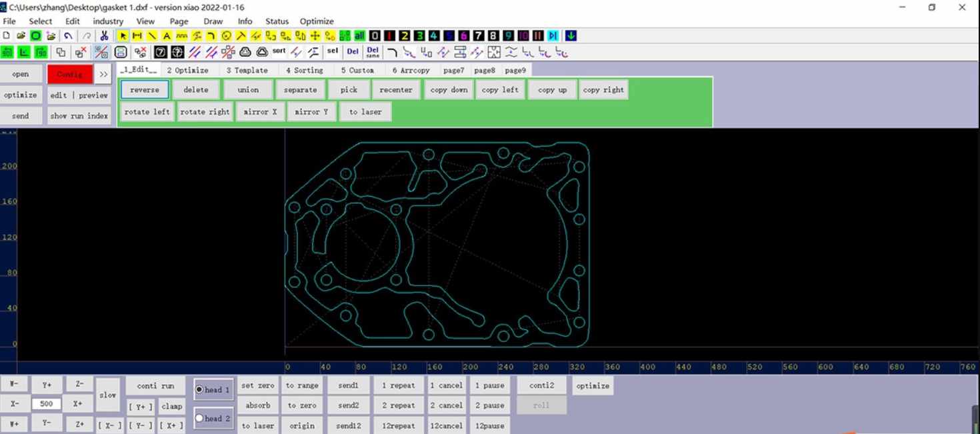This screenshot has width=980, height=434.
Task: Click the mirror X button
Action: [x=261, y=112]
